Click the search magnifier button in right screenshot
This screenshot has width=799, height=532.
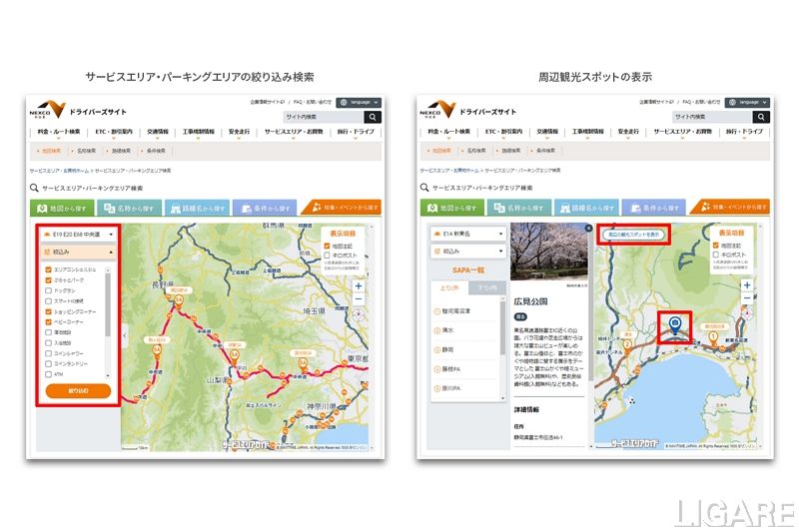coord(762,117)
